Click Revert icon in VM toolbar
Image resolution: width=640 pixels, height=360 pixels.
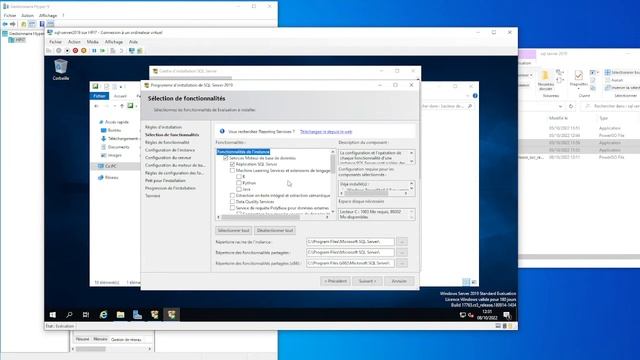[121, 51]
